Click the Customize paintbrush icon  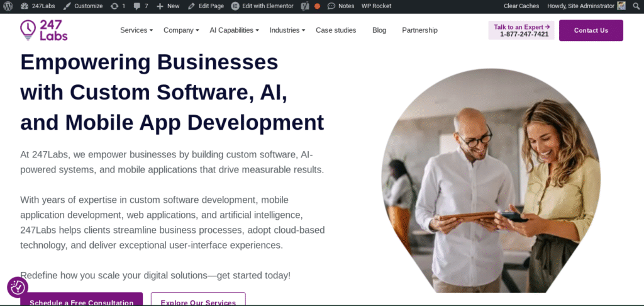67,6
